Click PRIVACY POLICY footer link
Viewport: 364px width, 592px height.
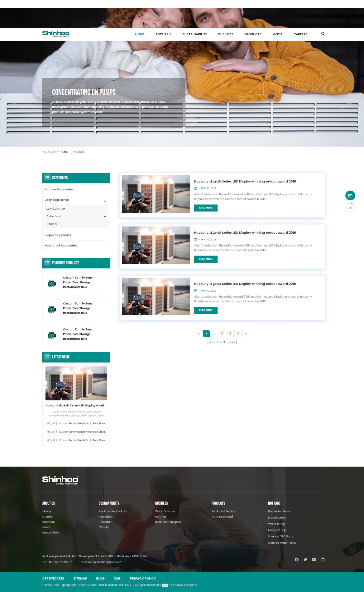[x=143, y=578]
